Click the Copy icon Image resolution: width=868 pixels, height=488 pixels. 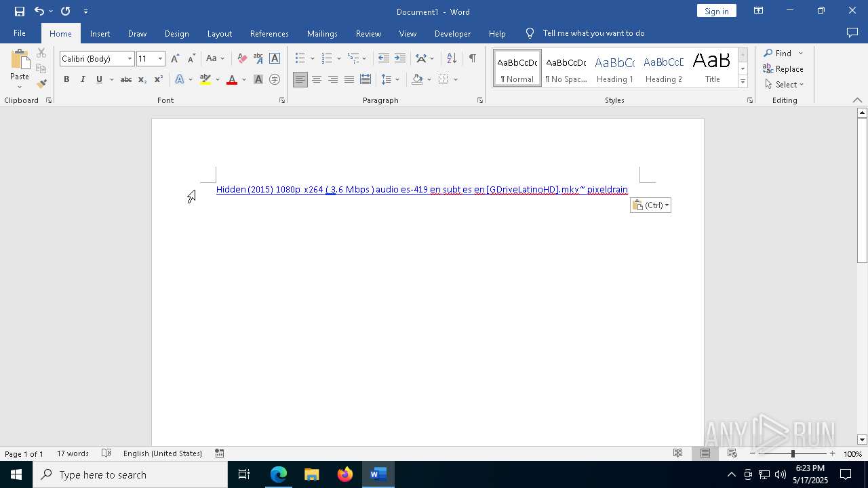pos(41,68)
